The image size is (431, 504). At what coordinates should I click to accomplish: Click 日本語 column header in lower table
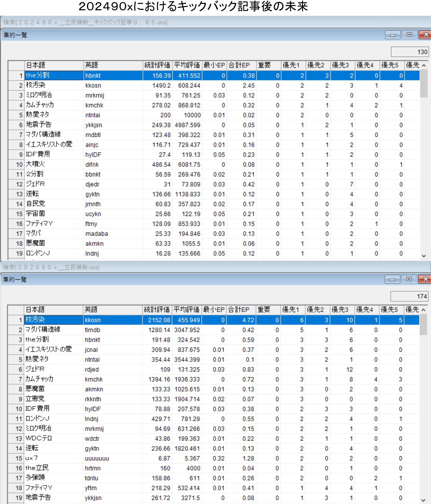[53, 310]
